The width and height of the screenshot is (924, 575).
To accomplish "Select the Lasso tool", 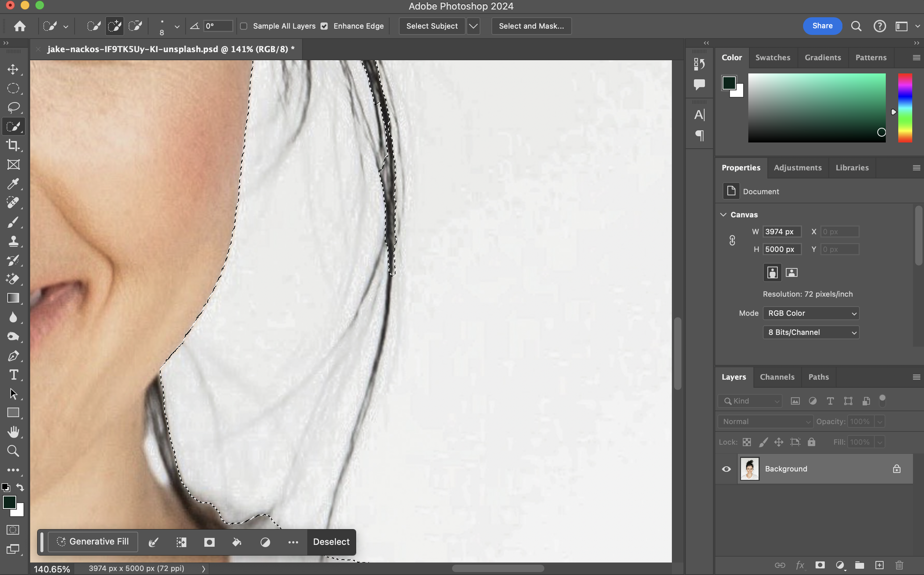I will click(x=13, y=107).
